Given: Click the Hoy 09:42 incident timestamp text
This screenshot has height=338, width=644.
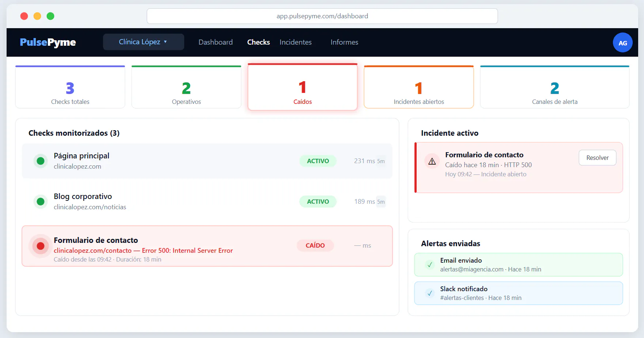Looking at the screenshot, I should pos(486,174).
